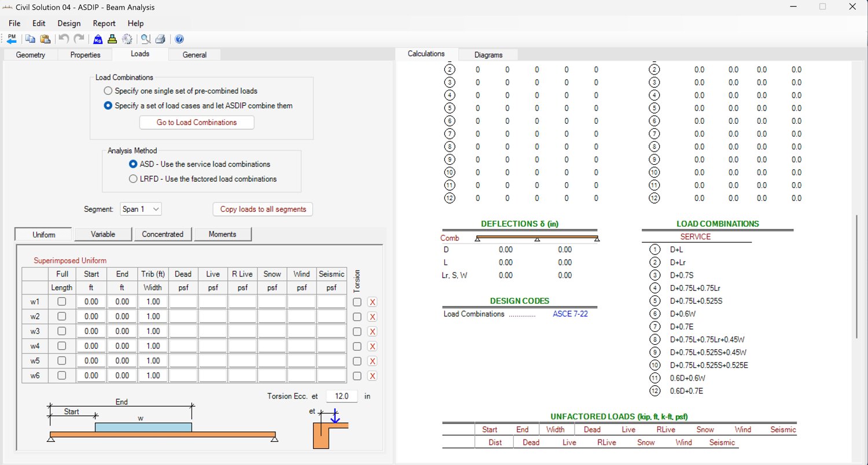Click Go to Load Combinations button

197,123
